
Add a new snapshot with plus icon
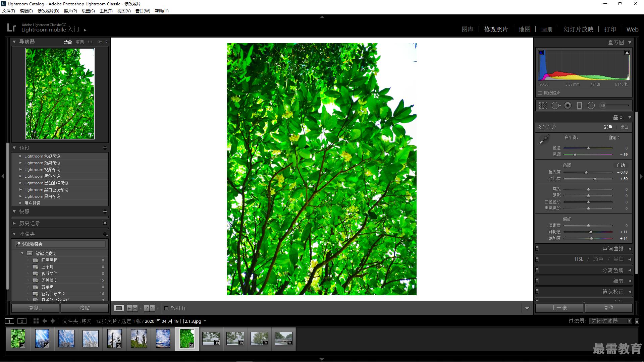(x=105, y=212)
